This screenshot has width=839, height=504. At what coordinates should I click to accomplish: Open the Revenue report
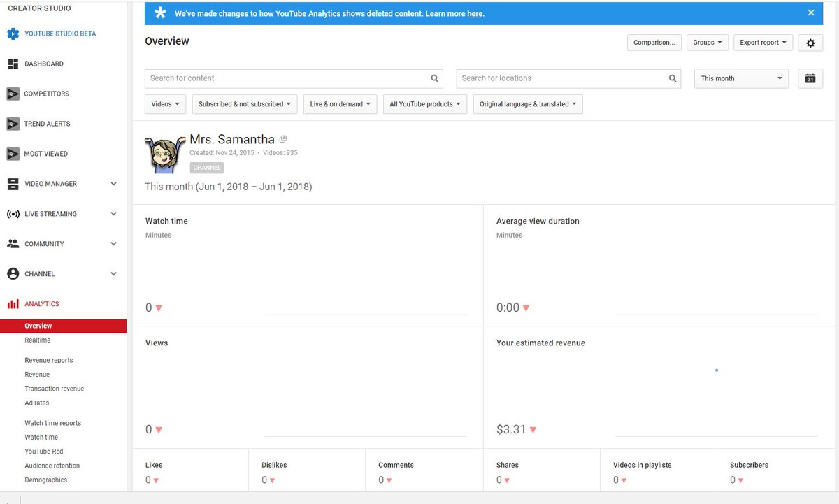[x=37, y=375]
